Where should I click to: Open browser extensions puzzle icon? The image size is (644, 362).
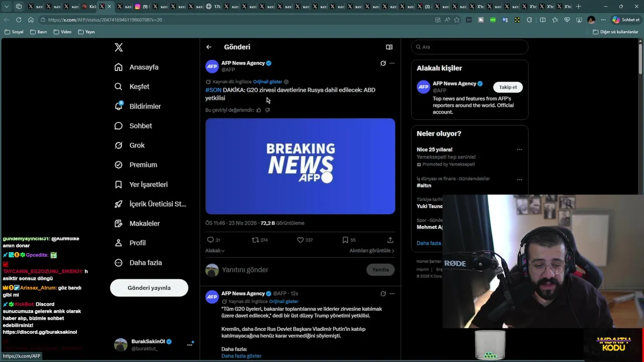[x=529, y=20]
